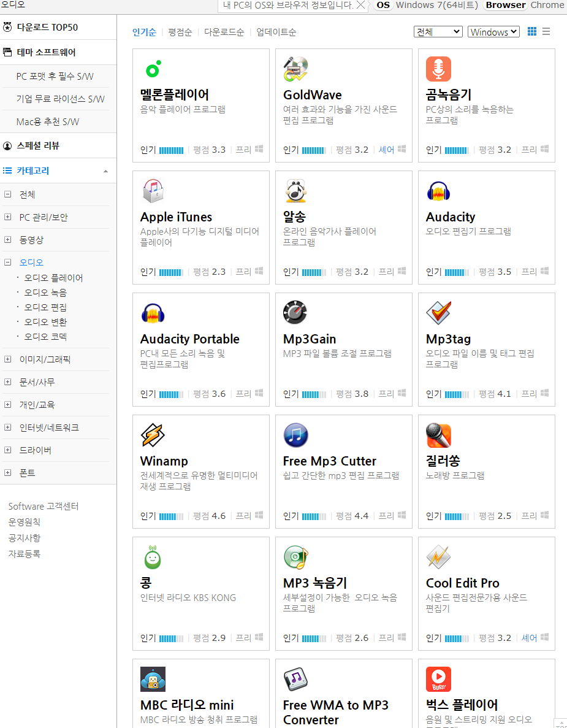The image size is (567, 728).
Task: Click the Winamp popularity bar
Action: point(171,516)
